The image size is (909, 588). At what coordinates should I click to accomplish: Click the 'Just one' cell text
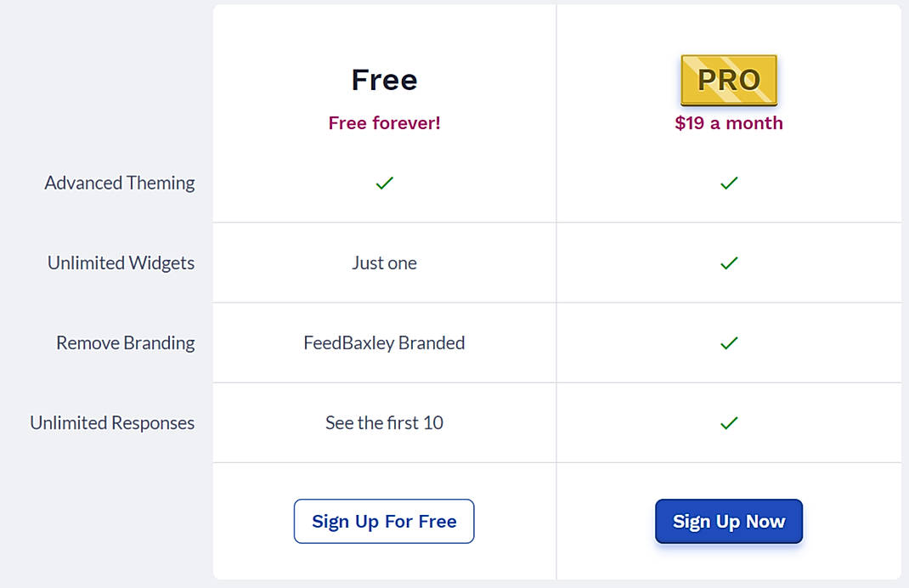(384, 263)
